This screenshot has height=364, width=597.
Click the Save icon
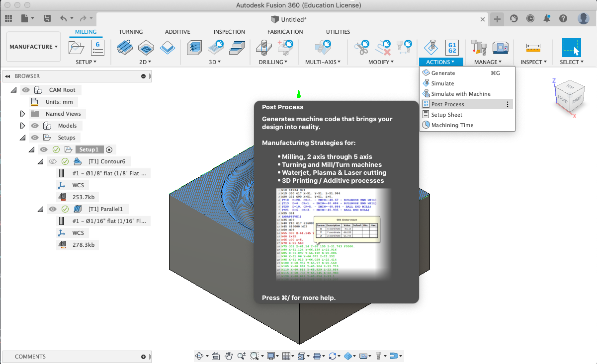[x=47, y=18]
